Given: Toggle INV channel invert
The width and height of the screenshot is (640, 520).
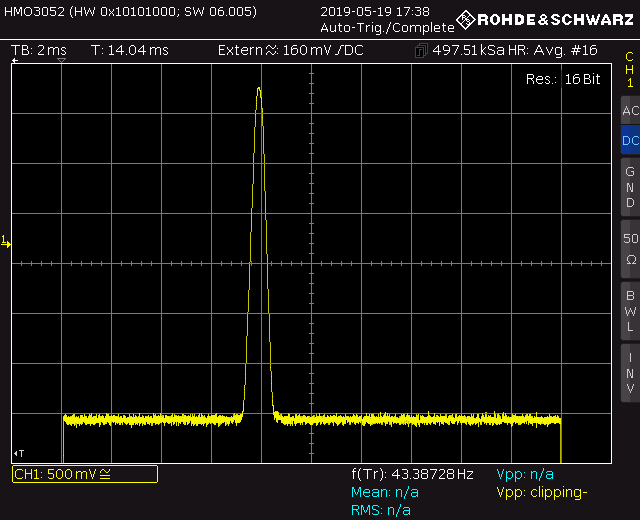Looking at the screenshot, I should (x=629, y=372).
